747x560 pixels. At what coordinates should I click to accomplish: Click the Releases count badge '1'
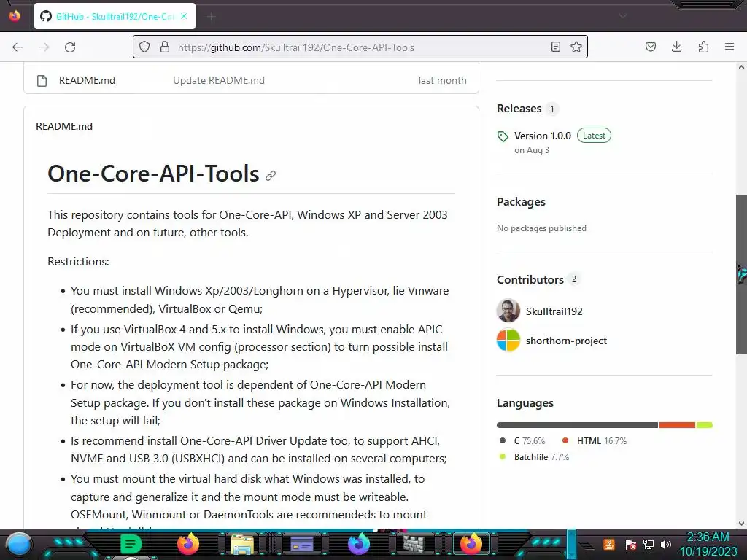pos(552,109)
